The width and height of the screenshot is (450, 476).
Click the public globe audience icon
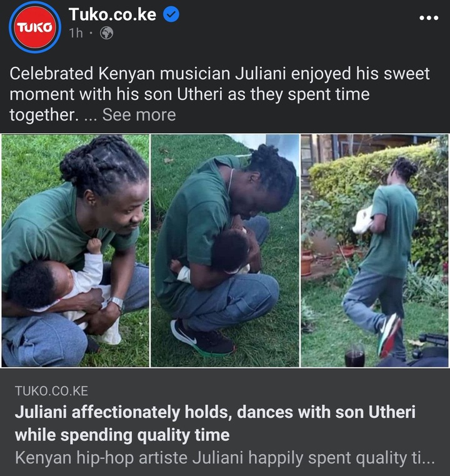pyautogui.click(x=107, y=32)
